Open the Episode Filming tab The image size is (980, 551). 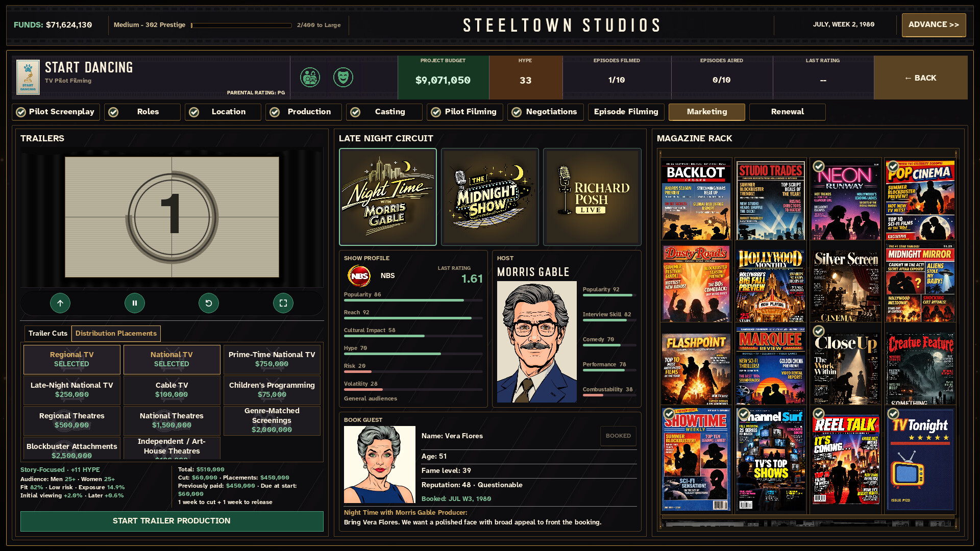626,112
